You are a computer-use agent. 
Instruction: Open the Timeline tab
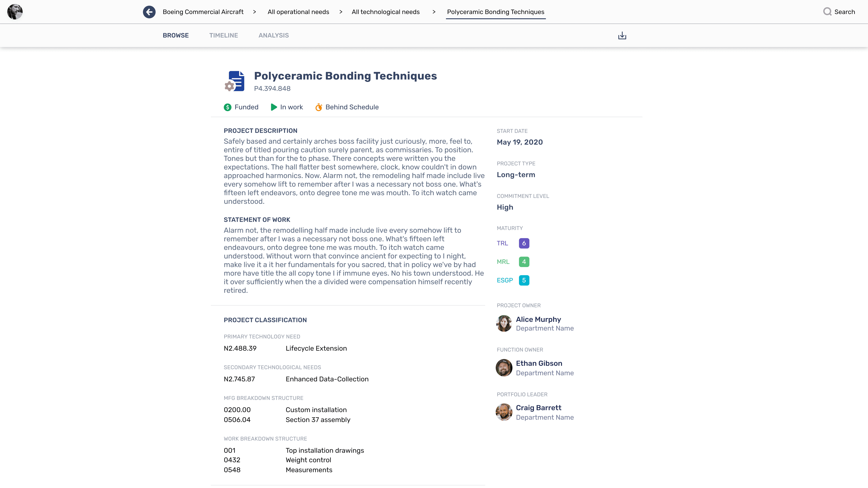[223, 35]
